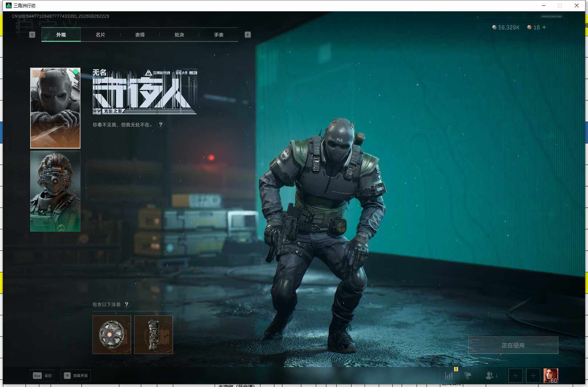Open help icon beside skin description

pos(160,125)
